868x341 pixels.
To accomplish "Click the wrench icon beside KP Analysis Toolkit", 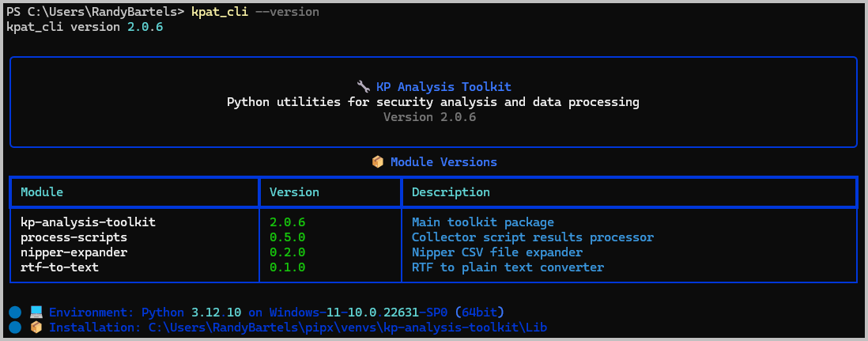I will coord(364,87).
